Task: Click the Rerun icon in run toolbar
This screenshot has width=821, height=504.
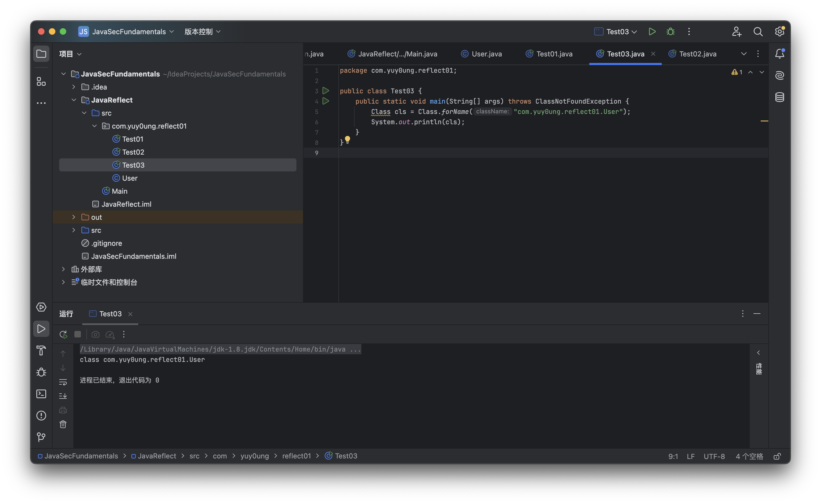Action: [63, 334]
